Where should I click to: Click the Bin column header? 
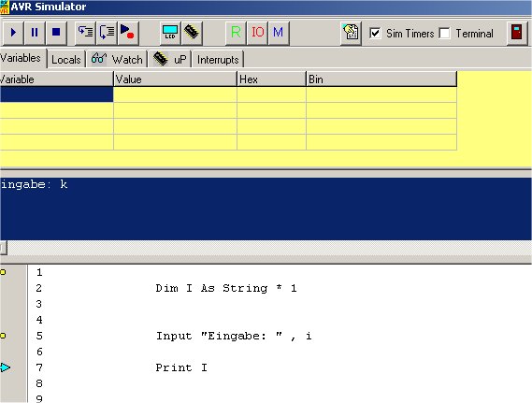[x=381, y=79]
